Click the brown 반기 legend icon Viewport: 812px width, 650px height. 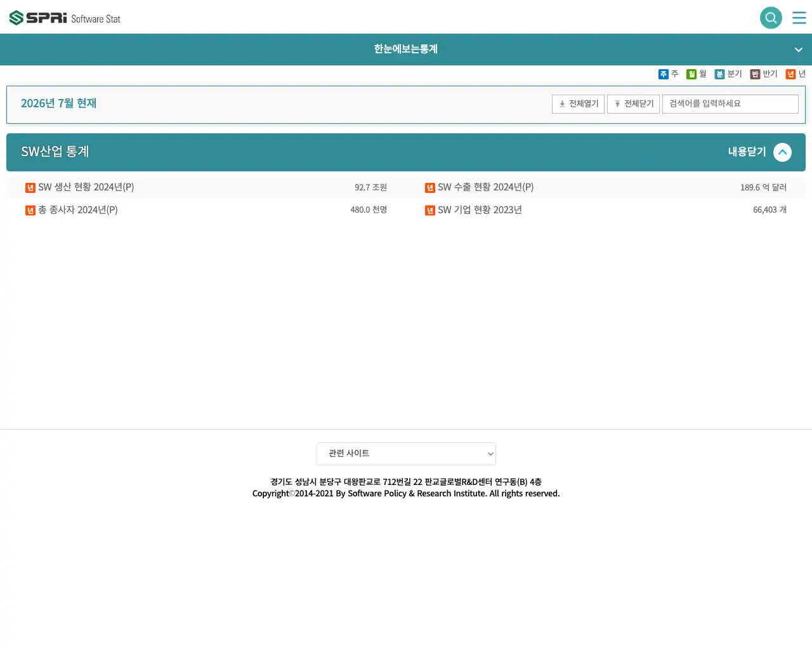click(755, 74)
